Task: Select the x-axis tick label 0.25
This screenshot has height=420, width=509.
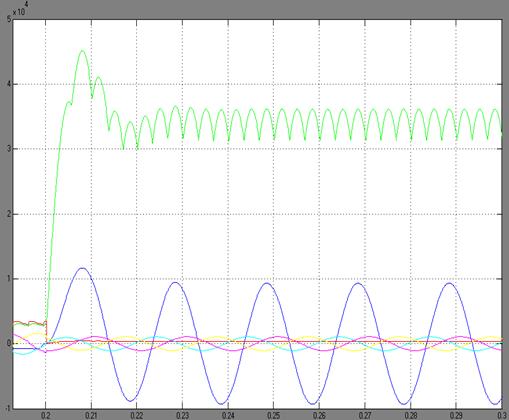Action: coord(274,415)
